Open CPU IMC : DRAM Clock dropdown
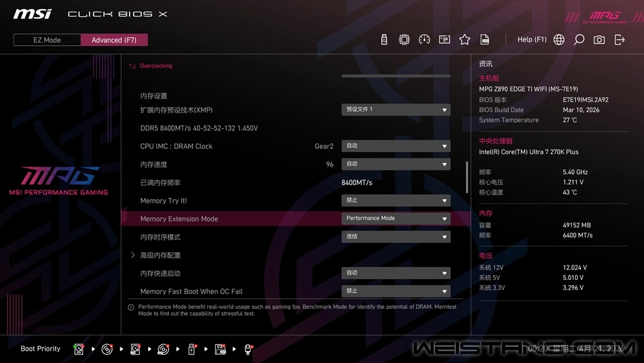The width and height of the screenshot is (644, 363). [396, 146]
